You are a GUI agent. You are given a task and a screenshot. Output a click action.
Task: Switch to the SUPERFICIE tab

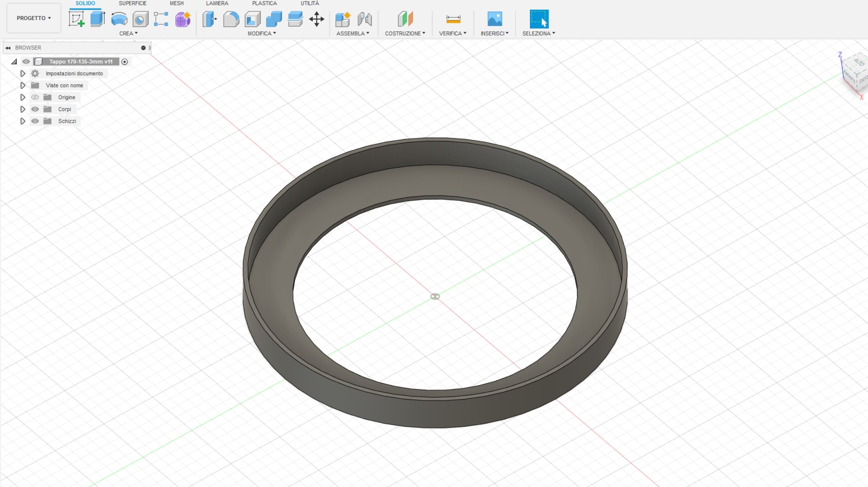click(x=132, y=3)
